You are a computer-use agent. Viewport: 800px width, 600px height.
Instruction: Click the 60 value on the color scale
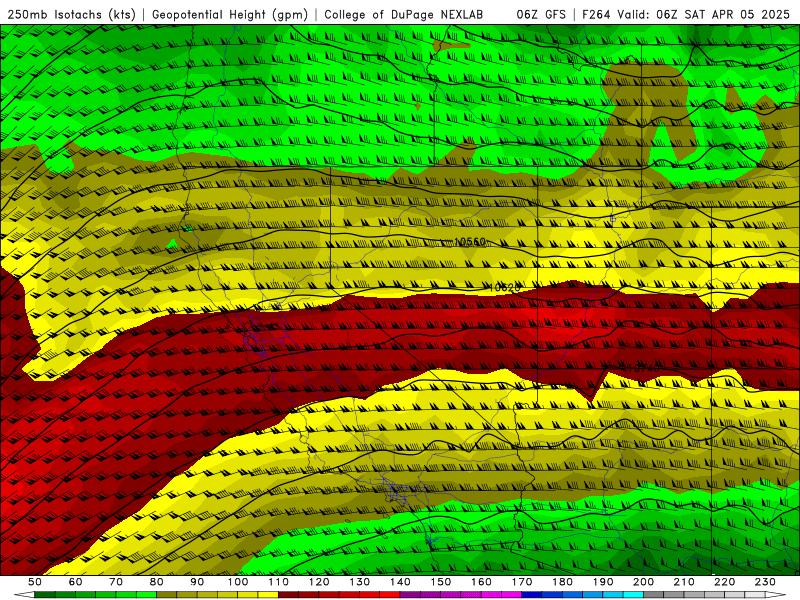pyautogui.click(x=75, y=582)
